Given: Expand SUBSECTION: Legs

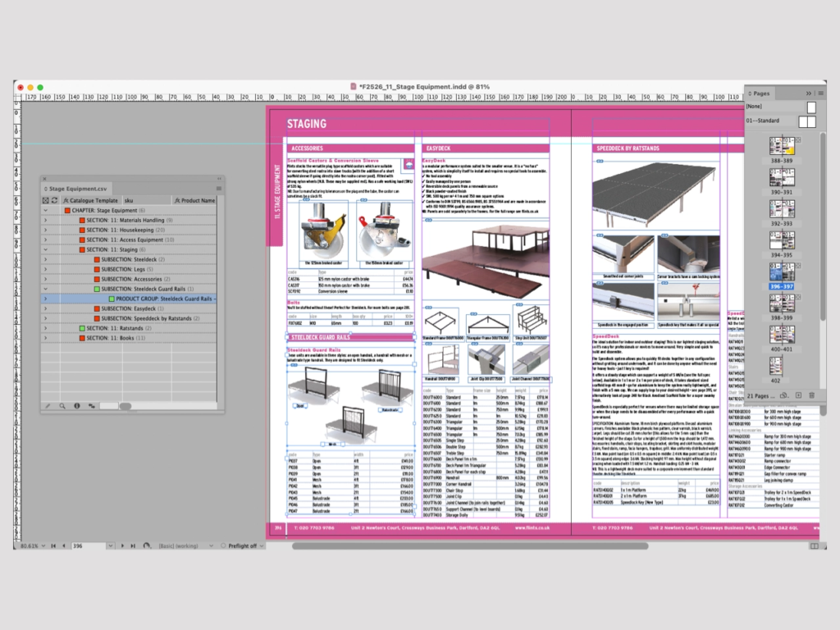Looking at the screenshot, I should pos(46,269).
